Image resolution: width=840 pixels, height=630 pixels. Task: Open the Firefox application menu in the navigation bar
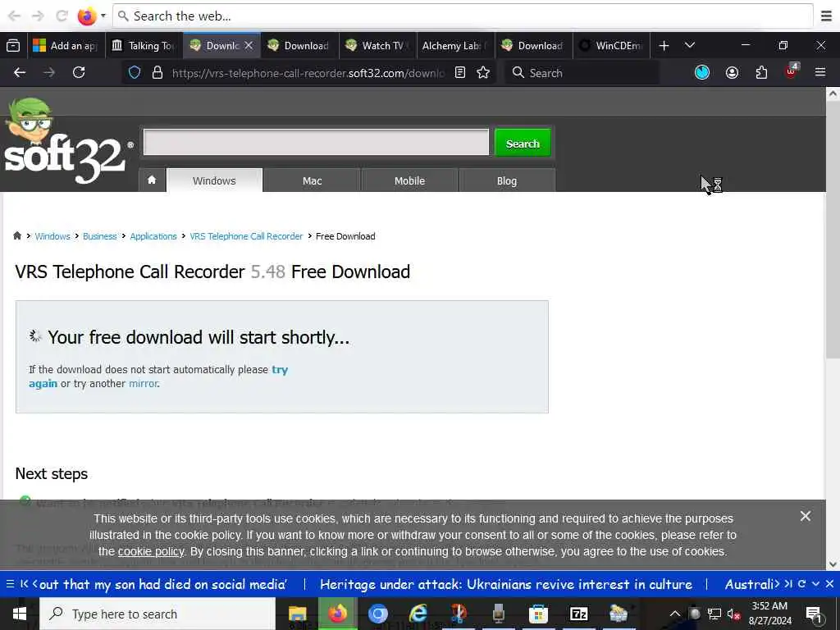pyautogui.click(x=820, y=72)
